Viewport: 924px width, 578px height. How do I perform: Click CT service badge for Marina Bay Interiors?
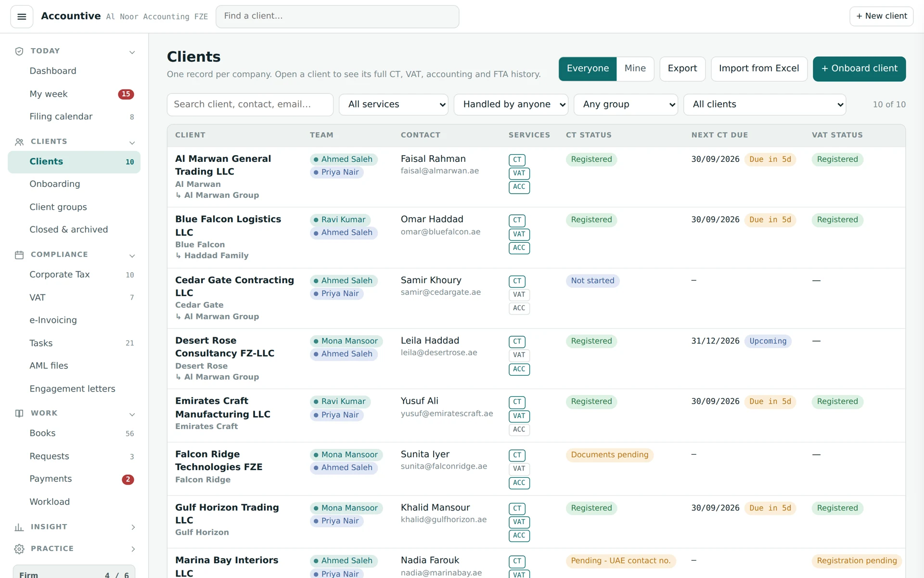click(x=517, y=561)
